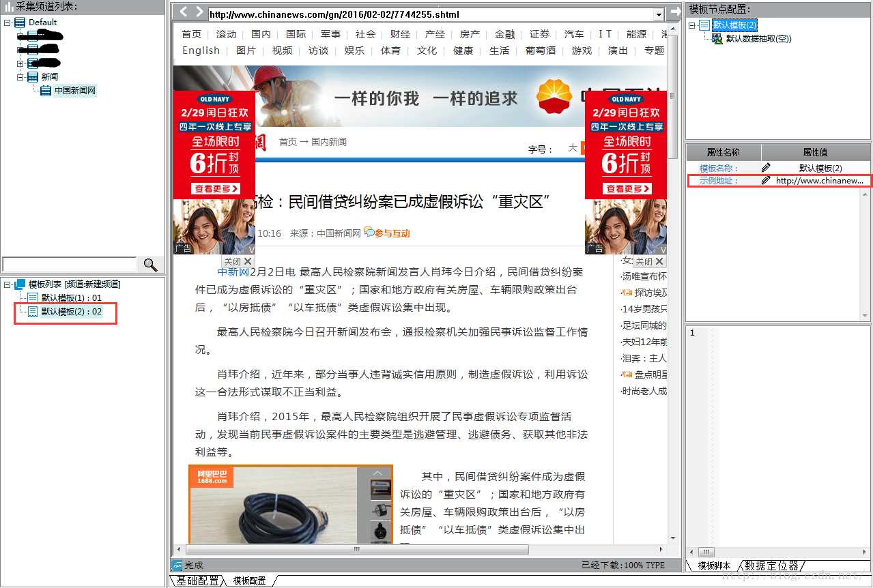The image size is (873, 588).
Task: Close the right floating ad with 关闭
Action: (x=650, y=261)
